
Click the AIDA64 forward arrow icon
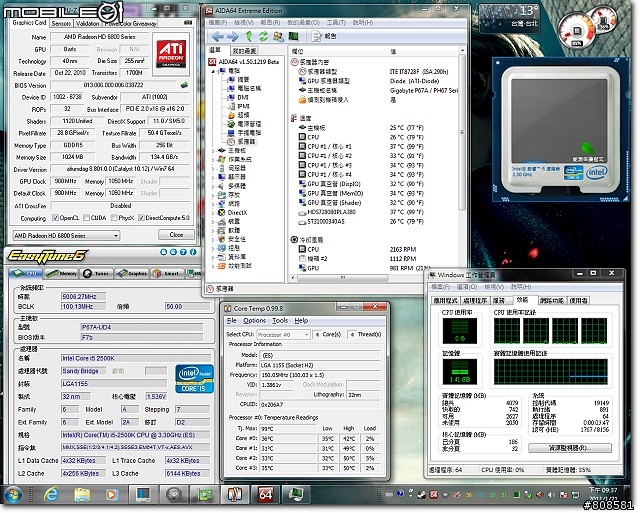(233, 37)
